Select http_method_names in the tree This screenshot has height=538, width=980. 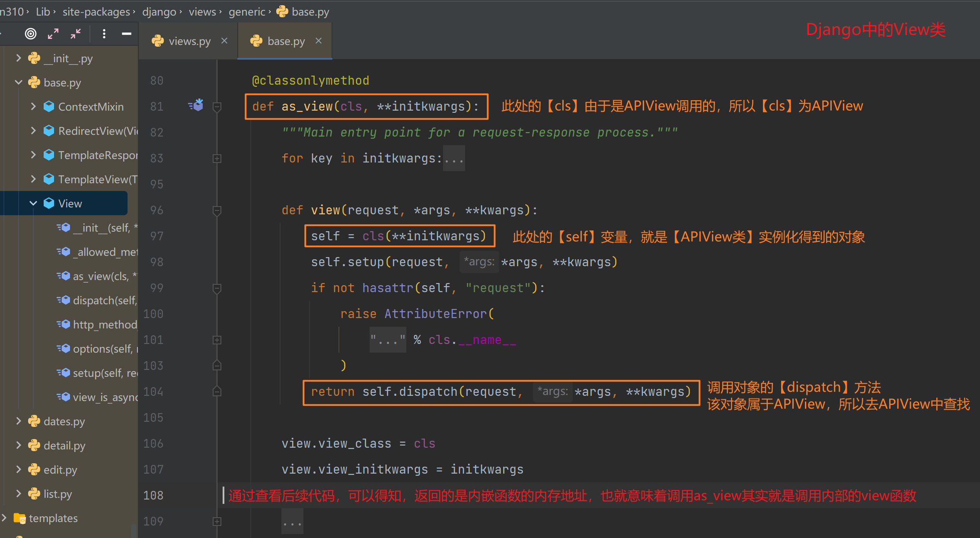tap(105, 325)
